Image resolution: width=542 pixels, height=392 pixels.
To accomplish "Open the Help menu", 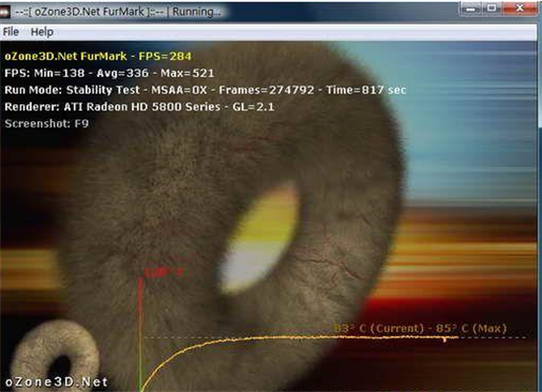I will 41,32.
